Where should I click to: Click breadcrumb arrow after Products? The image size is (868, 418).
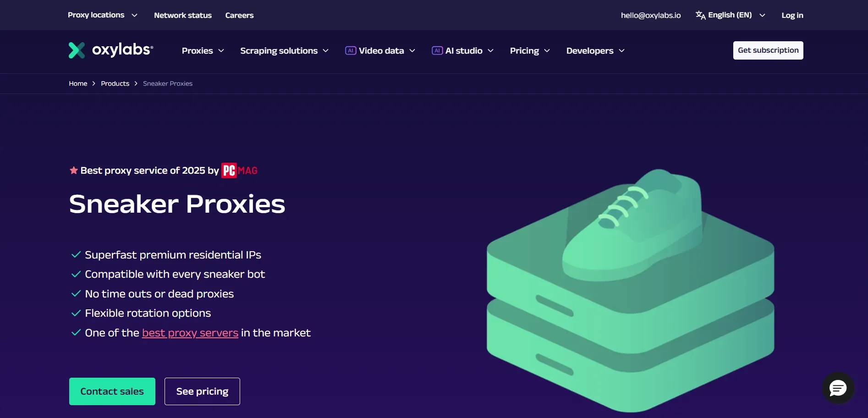coord(136,83)
